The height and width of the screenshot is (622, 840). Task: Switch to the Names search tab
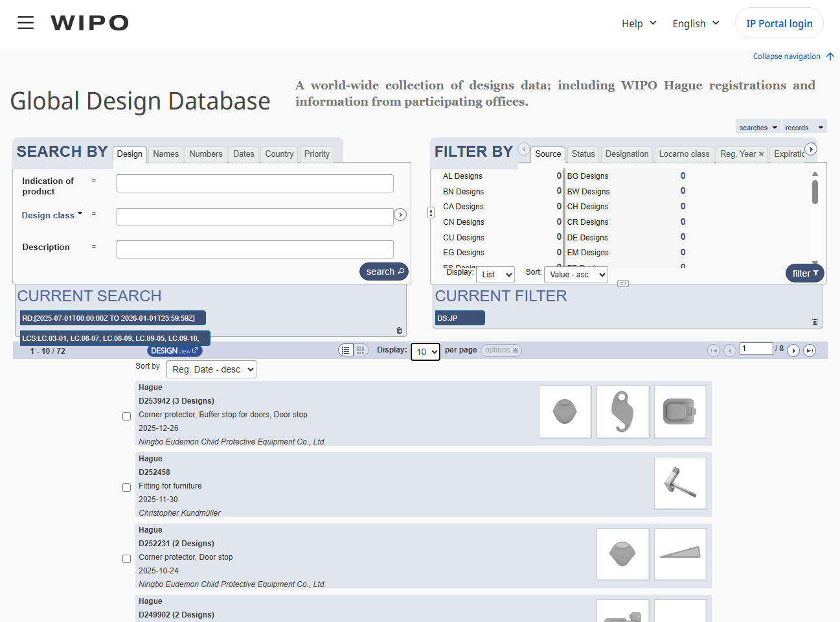click(x=166, y=154)
